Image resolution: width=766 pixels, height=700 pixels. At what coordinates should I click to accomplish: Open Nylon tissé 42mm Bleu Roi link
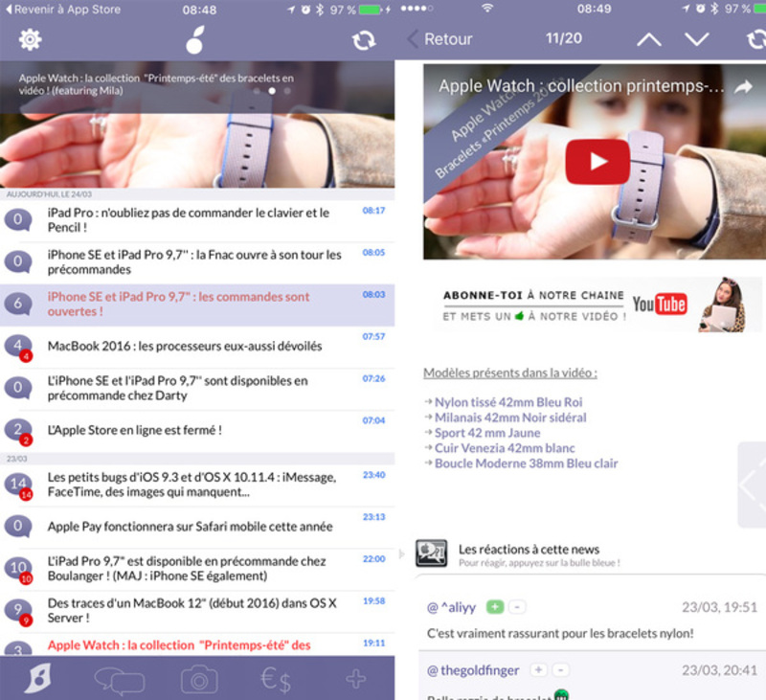pos(508,402)
